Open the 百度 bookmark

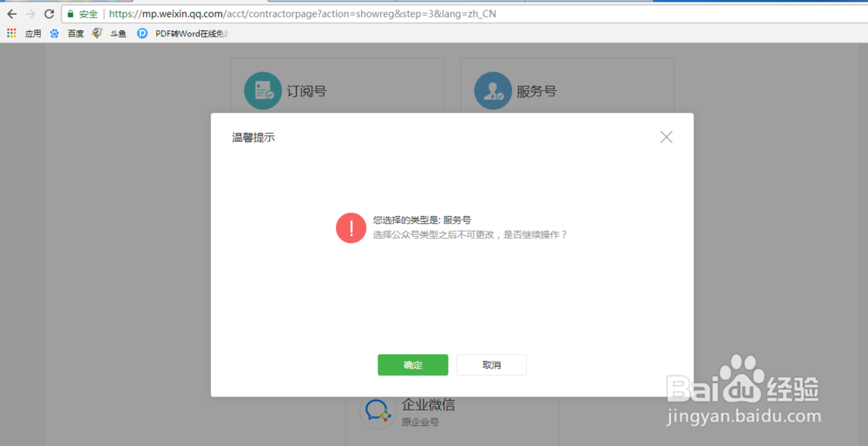[67, 34]
